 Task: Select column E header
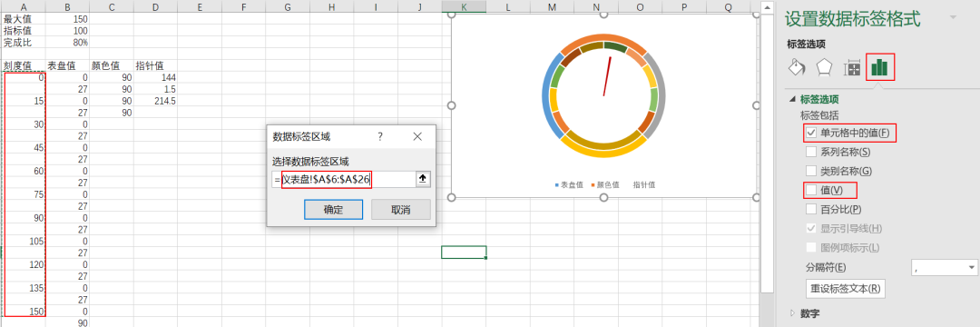coord(200,6)
